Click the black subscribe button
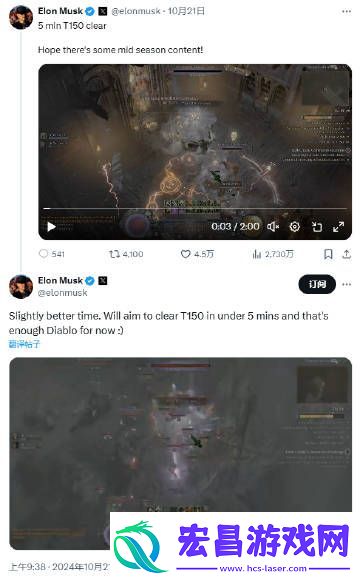The image size is (360, 580). 317,284
